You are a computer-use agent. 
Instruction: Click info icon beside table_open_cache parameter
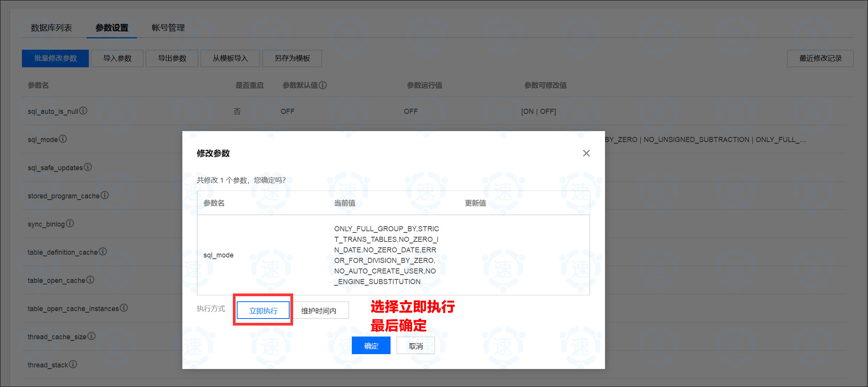pyautogui.click(x=90, y=280)
